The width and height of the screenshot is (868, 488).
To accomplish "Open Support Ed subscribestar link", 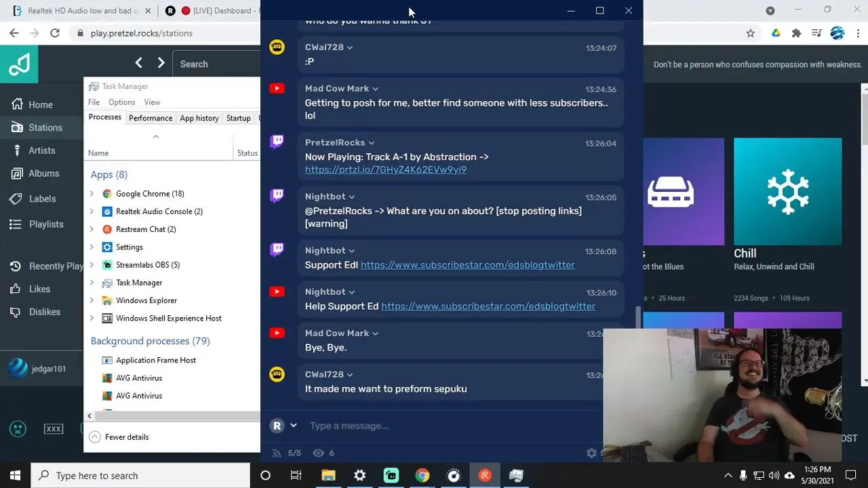I will click(x=468, y=265).
